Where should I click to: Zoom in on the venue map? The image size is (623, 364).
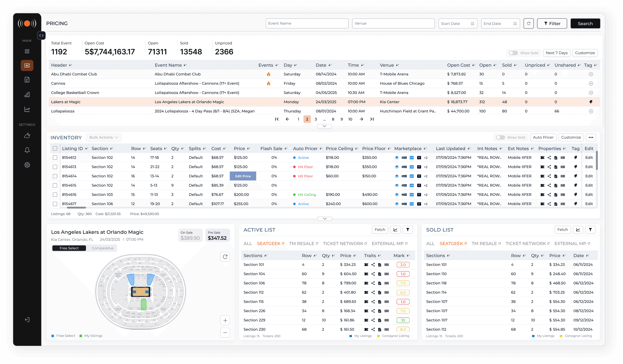coord(225,321)
